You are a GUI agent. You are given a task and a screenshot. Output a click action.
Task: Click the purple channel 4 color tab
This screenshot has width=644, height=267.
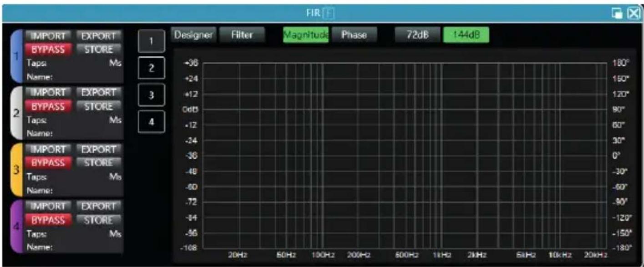(x=16, y=226)
